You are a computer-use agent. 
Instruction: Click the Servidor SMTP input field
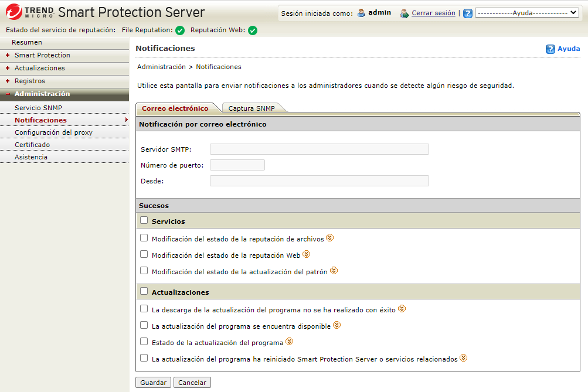(x=319, y=149)
